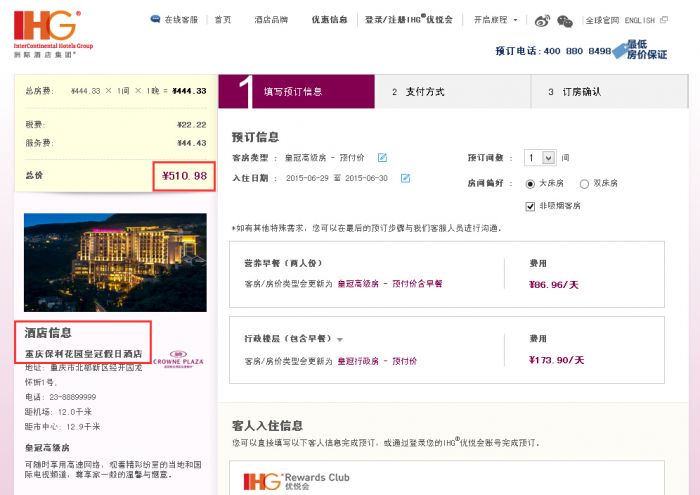This screenshot has height=495, width=700.
Task: Click hotel phone 23-88899999
Action: pos(72,397)
